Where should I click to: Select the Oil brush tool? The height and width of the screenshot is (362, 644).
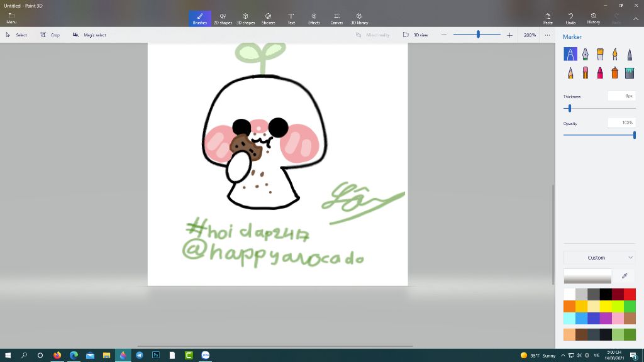[600, 55]
